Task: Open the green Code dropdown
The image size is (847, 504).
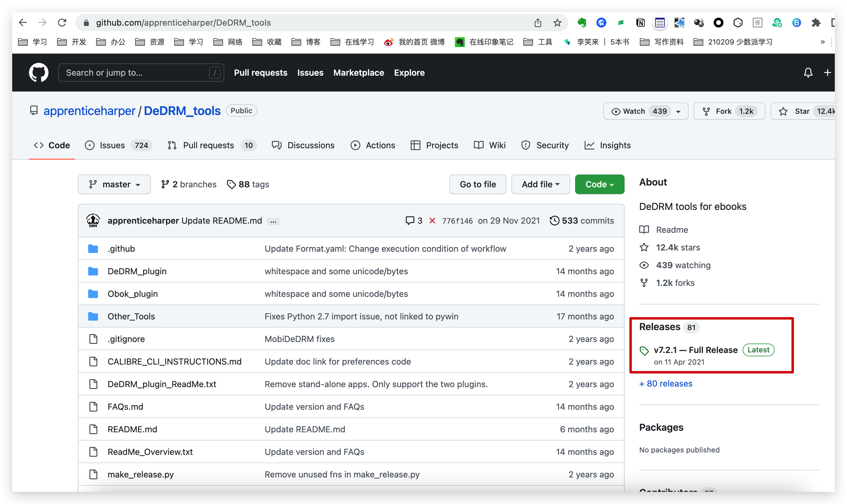Action: coord(600,184)
